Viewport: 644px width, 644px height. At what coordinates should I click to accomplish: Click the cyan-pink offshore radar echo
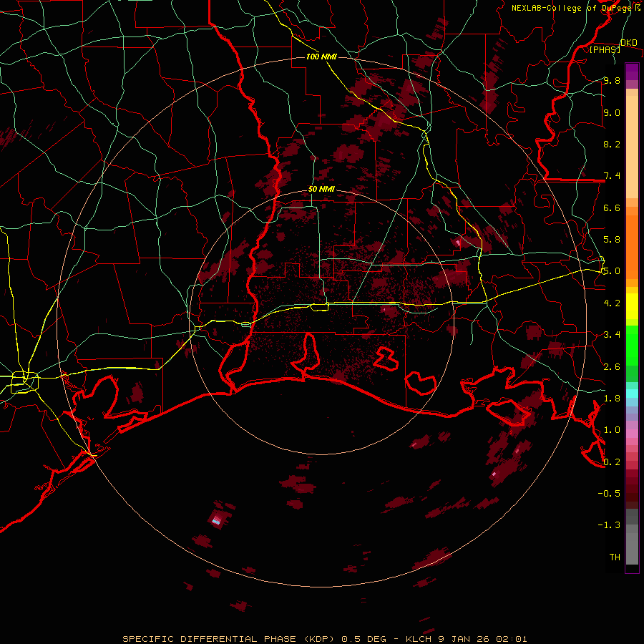coord(216,521)
